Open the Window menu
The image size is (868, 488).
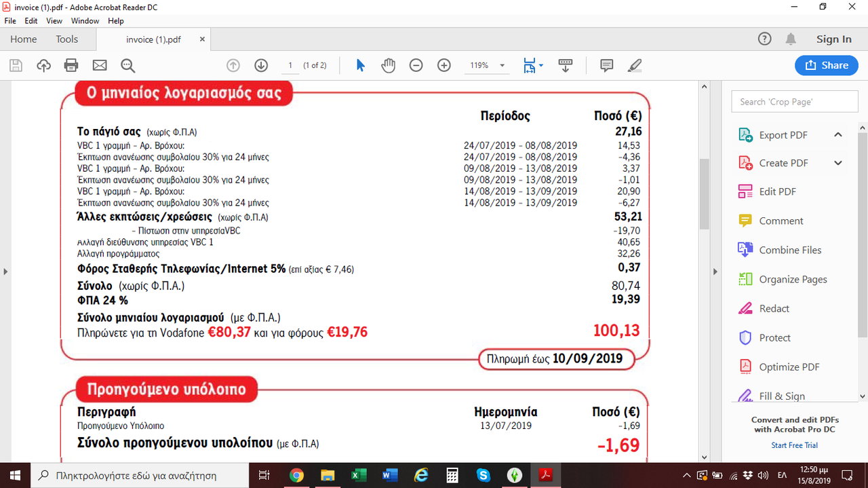click(x=85, y=21)
